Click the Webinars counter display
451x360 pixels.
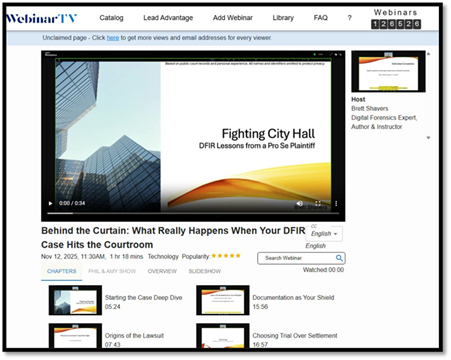[396, 24]
